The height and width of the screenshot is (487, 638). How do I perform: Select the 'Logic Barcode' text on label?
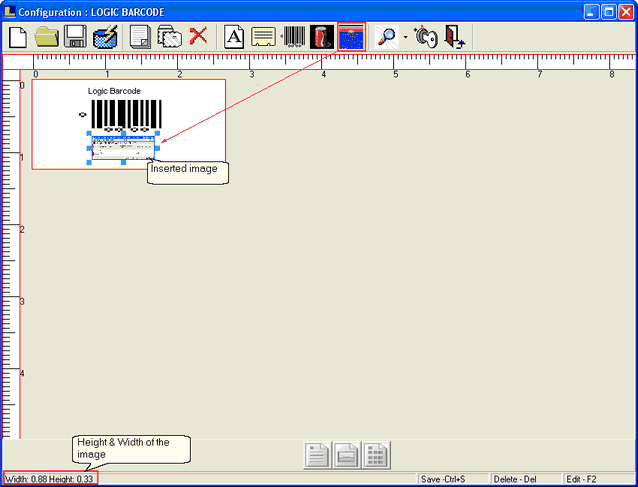click(x=114, y=91)
